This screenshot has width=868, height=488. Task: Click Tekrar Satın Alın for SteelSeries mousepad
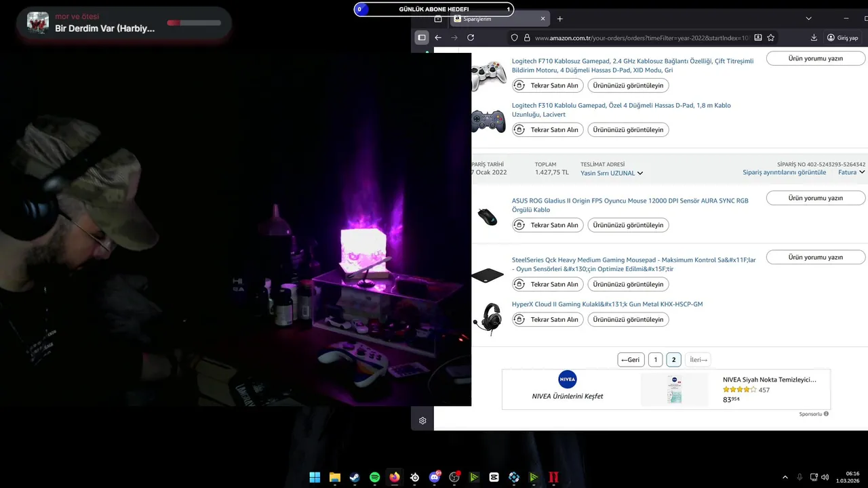tap(548, 284)
